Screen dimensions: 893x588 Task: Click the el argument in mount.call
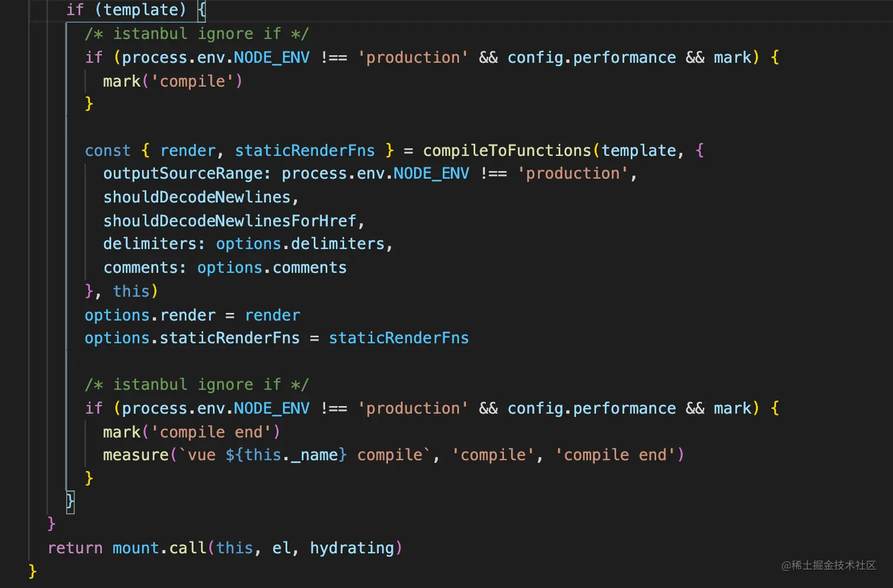click(x=281, y=548)
